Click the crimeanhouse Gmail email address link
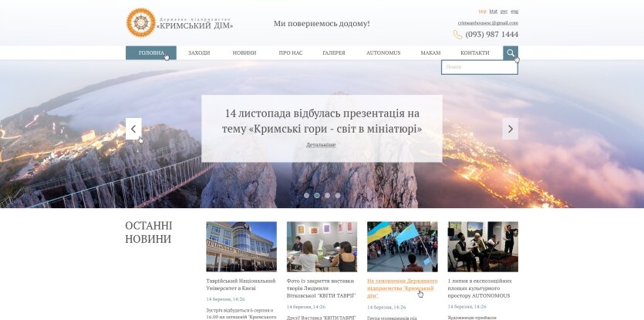This screenshot has width=644, height=320. coord(488,23)
